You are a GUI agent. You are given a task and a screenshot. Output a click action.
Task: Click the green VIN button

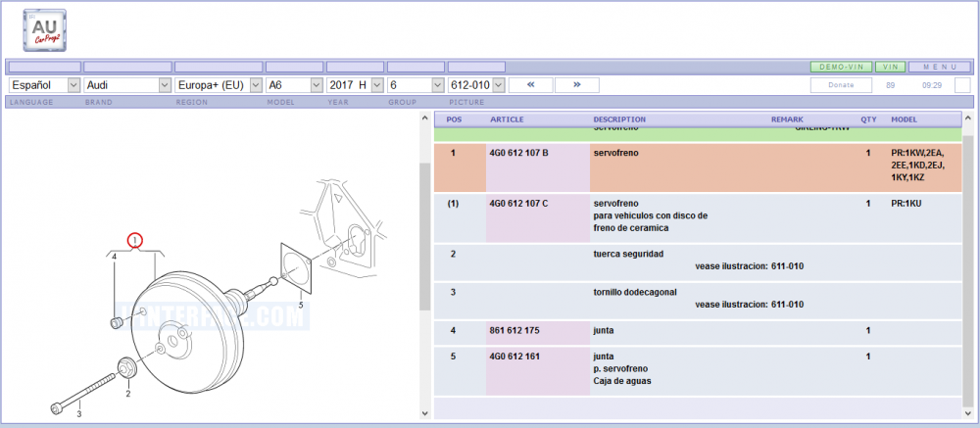(x=890, y=67)
